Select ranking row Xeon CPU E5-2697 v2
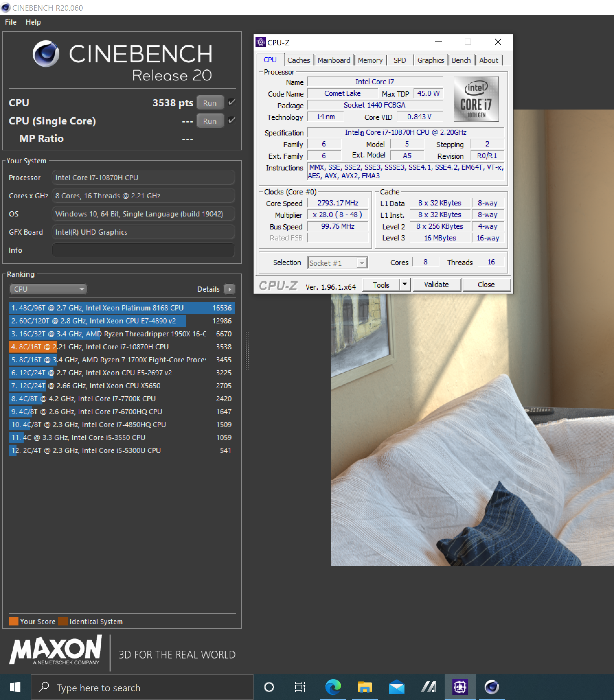Image resolution: width=614 pixels, height=700 pixels. point(121,373)
